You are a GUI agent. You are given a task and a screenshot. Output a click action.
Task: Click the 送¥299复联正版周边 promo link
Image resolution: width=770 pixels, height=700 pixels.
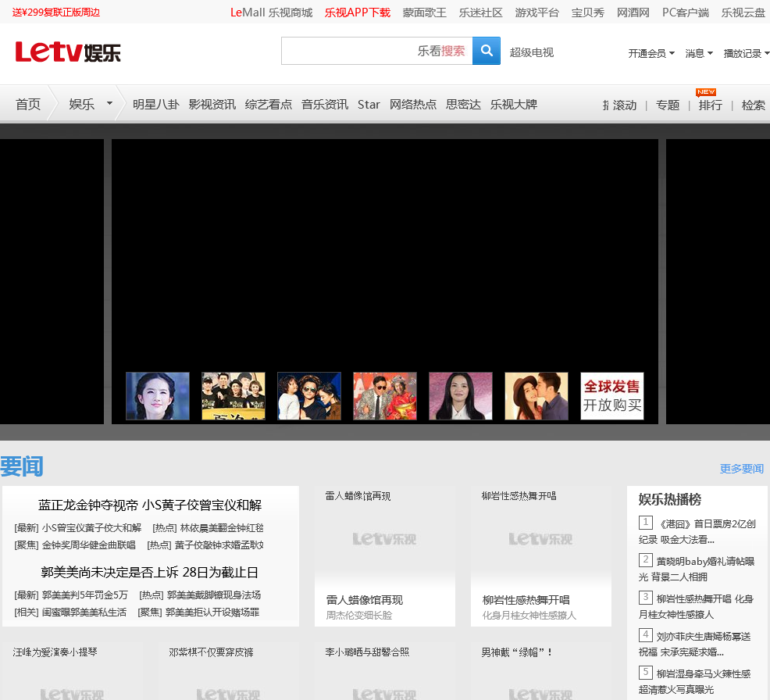pos(56,12)
